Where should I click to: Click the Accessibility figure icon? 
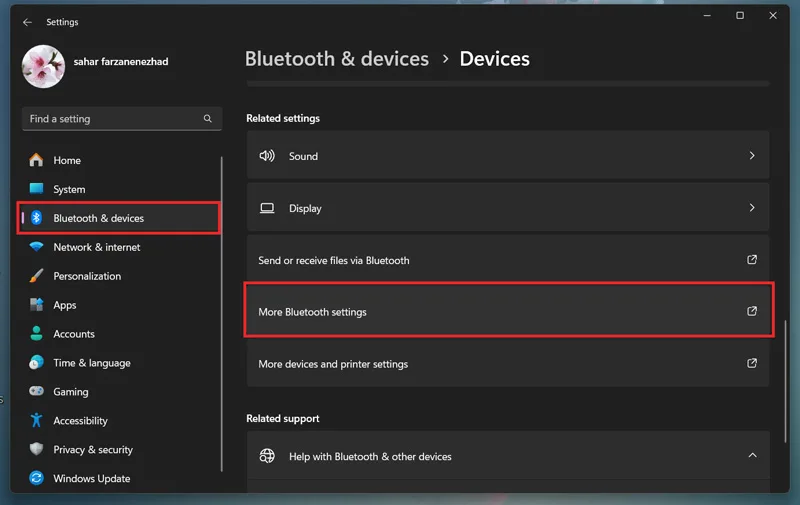coord(36,420)
